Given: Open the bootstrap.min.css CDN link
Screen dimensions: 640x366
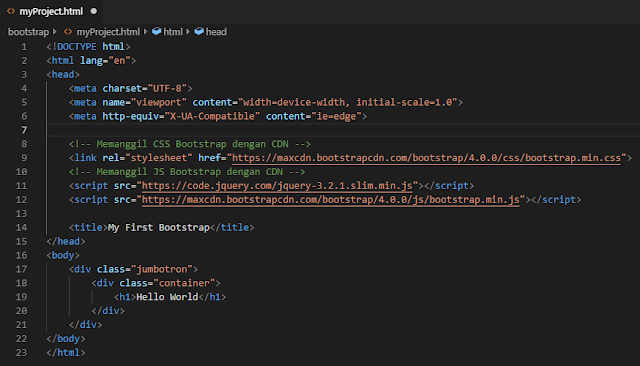Looking at the screenshot, I should 426,158.
